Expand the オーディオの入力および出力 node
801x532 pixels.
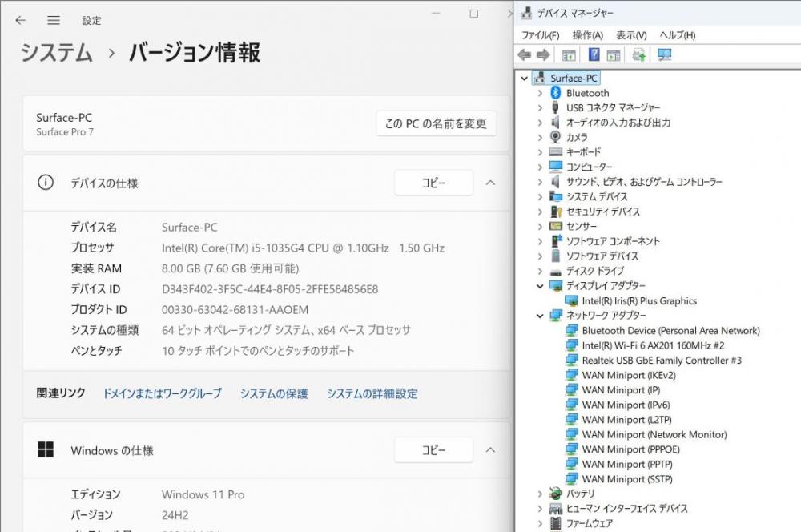point(540,123)
